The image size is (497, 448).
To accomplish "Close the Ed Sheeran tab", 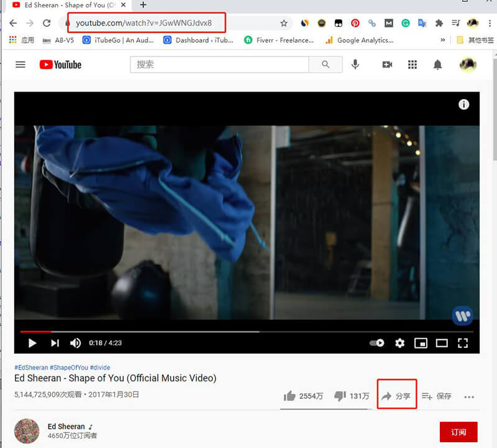I will (123, 5).
